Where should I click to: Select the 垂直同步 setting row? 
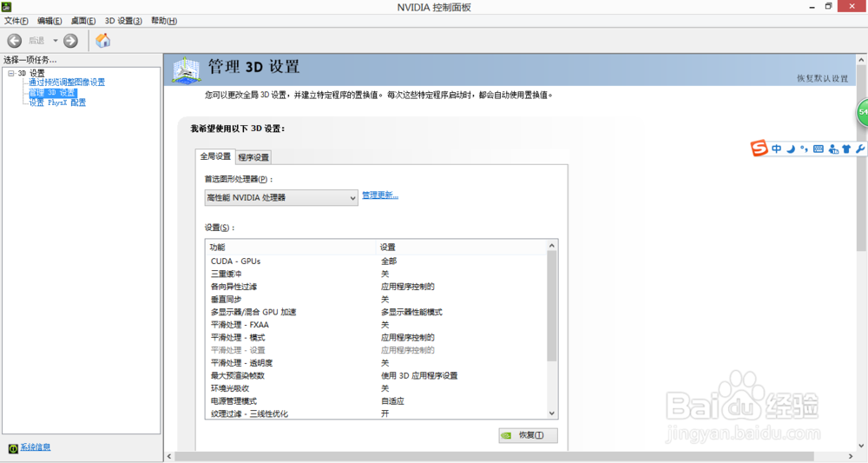(x=376, y=299)
